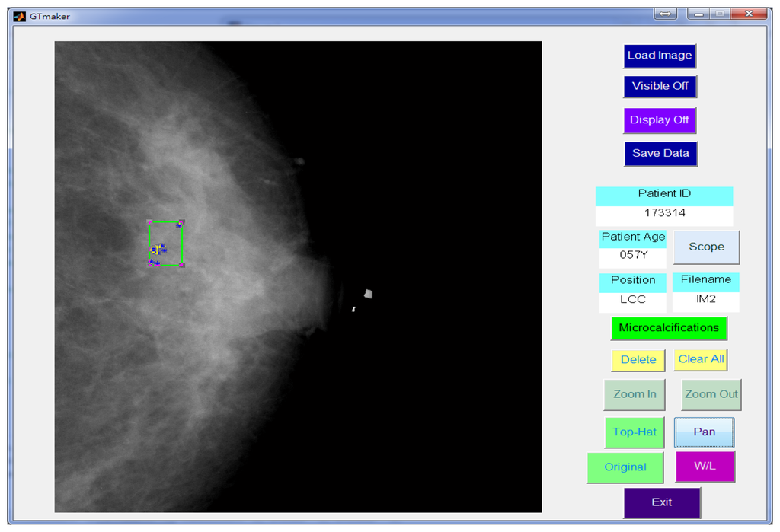Click the Position field showing LCC
780x532 pixels.
(632, 300)
